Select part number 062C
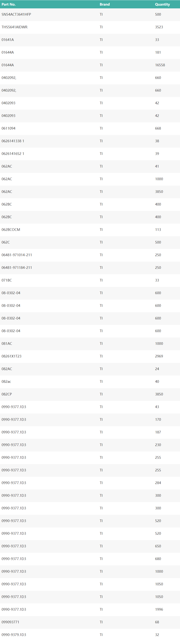This screenshot has height=644, width=180. [x=6, y=242]
